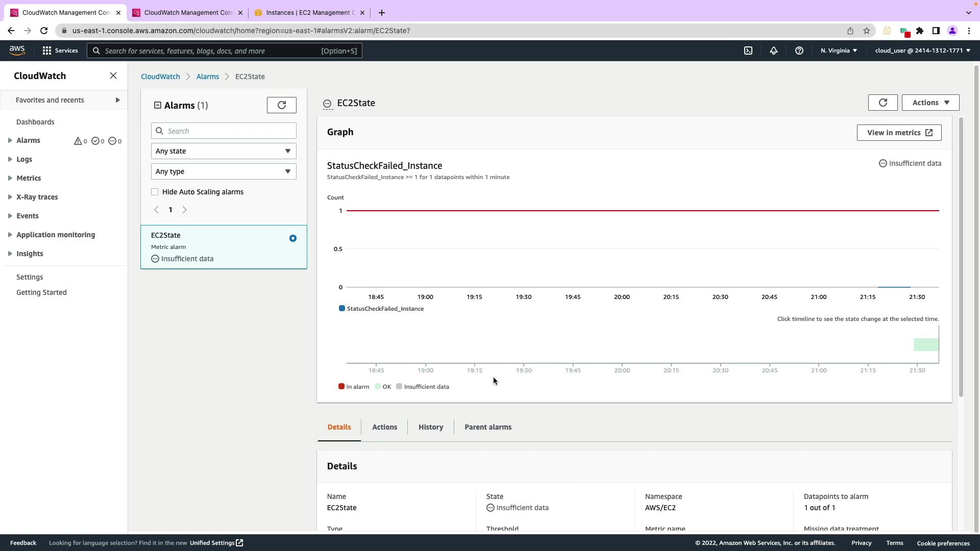Go to Alarms breadcrumb link
This screenshot has height=551, width=980.
(207, 77)
